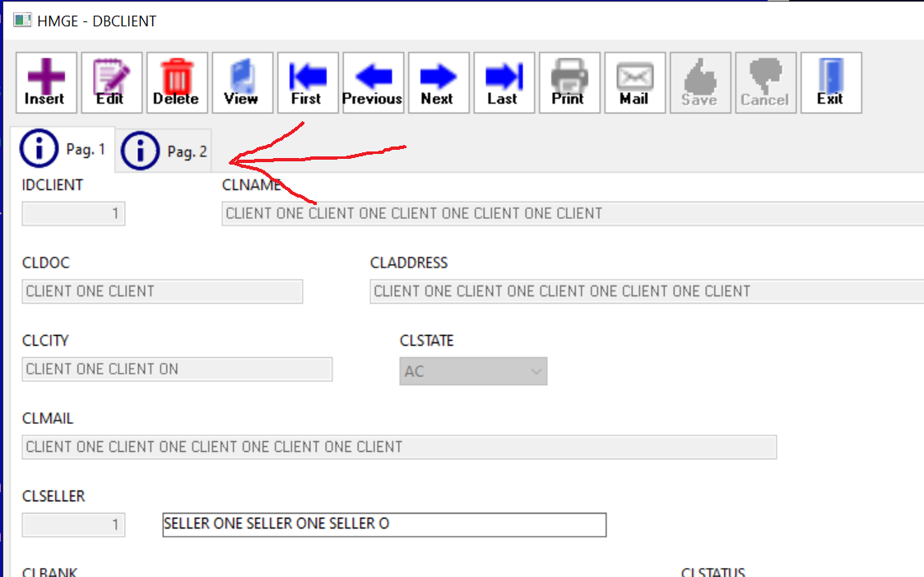This screenshot has width=924, height=577.
Task: Advance to the Next record
Action: click(439, 82)
